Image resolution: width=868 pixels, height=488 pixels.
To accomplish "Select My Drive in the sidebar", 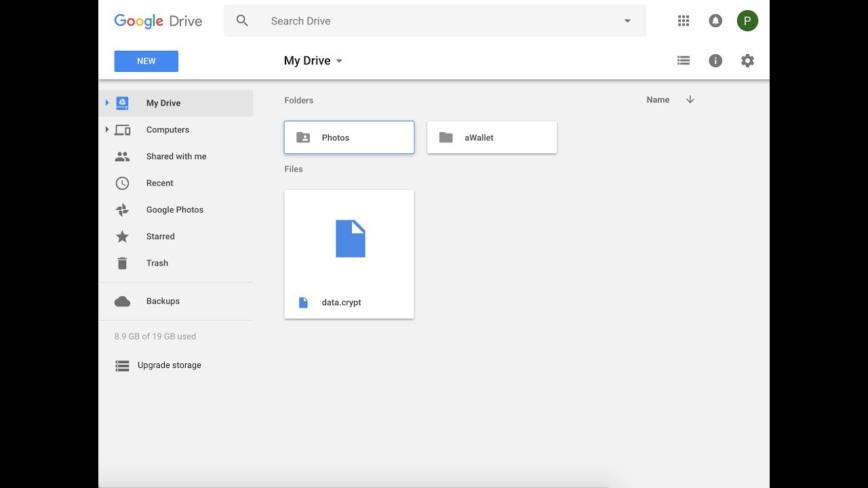I will coord(176,103).
